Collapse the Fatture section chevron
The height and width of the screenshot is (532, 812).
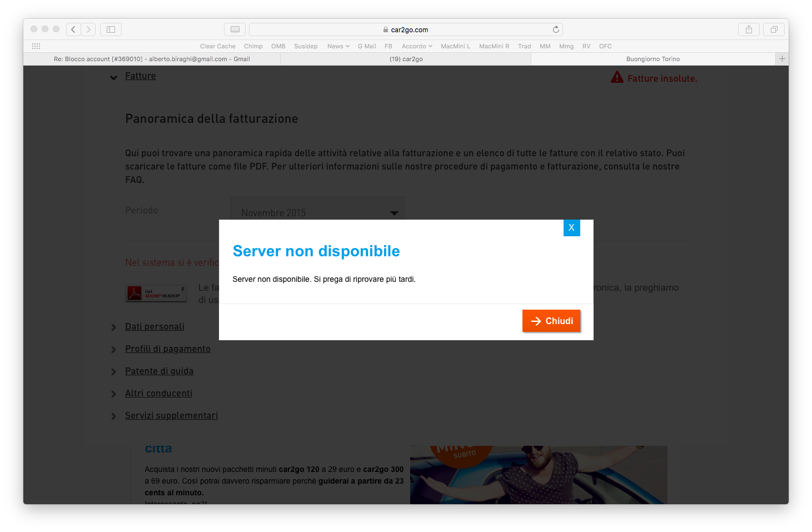113,78
